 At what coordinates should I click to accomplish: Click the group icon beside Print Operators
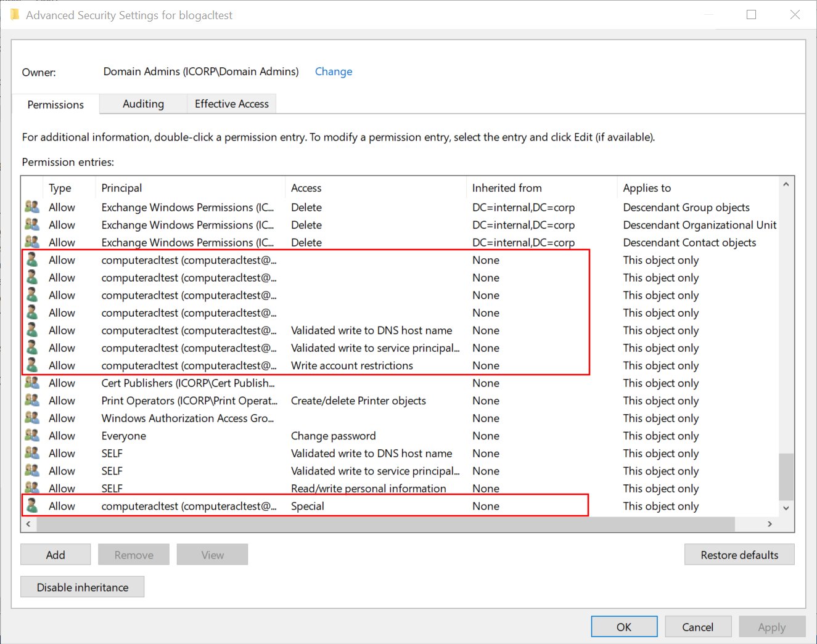[x=31, y=400]
